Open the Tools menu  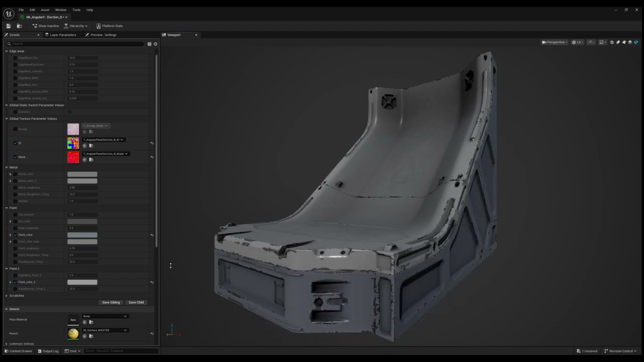(76, 10)
